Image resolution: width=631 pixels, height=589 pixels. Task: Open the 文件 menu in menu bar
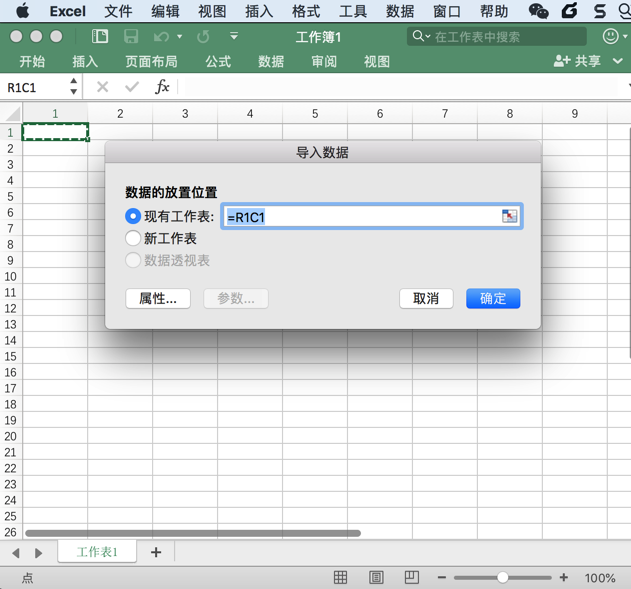[x=118, y=11]
